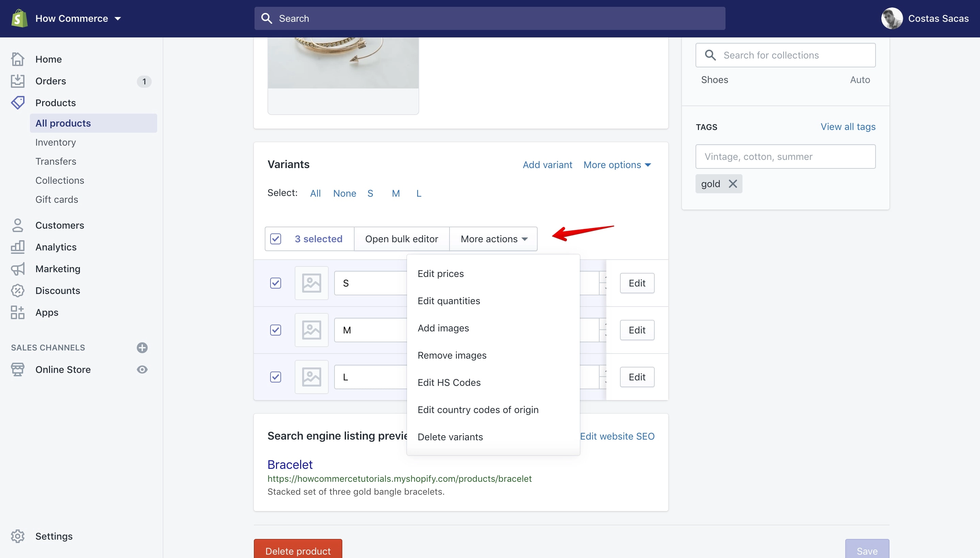This screenshot has height=558, width=980.
Task: Click Edit button for S variant
Action: 637,283
